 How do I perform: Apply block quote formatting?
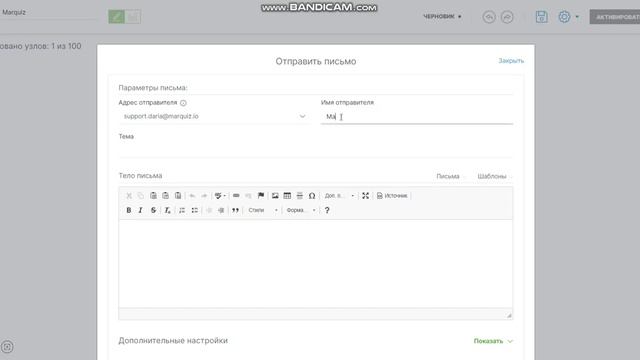click(x=236, y=210)
